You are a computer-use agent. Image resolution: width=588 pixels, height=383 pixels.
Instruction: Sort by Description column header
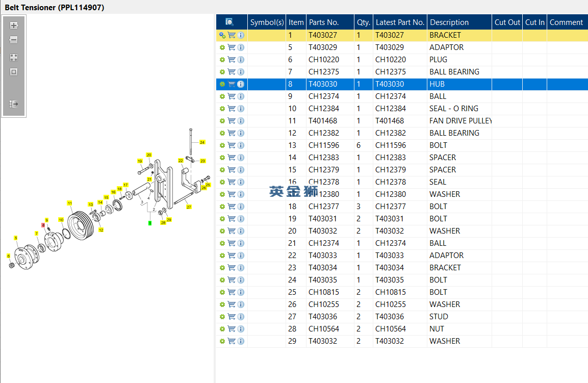click(x=459, y=22)
